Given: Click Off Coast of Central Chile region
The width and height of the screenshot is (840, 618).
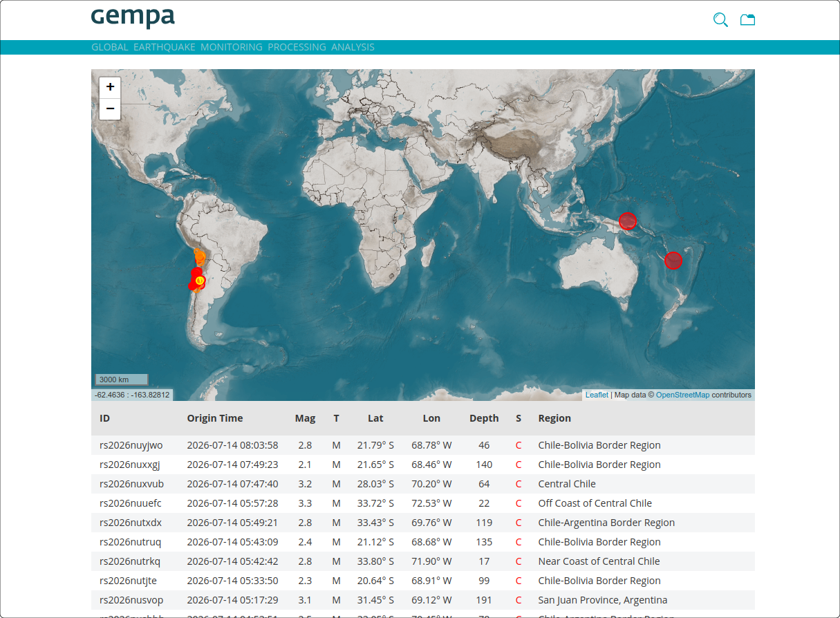Looking at the screenshot, I should tap(595, 503).
